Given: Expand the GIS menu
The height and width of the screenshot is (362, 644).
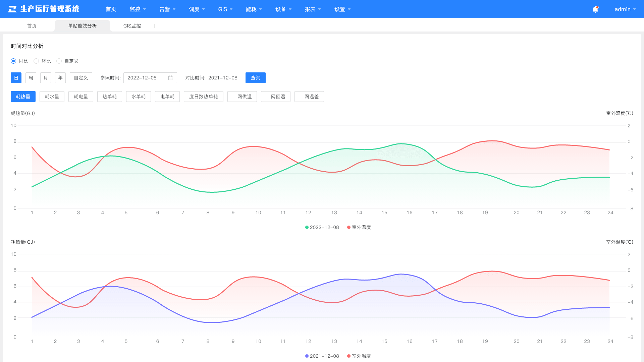Looking at the screenshot, I should click(x=225, y=9).
